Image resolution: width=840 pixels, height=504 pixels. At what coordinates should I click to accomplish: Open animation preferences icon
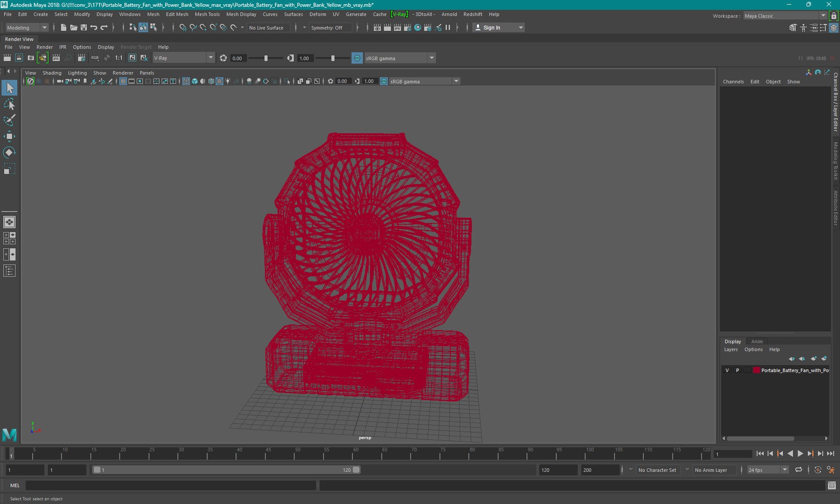[831, 470]
